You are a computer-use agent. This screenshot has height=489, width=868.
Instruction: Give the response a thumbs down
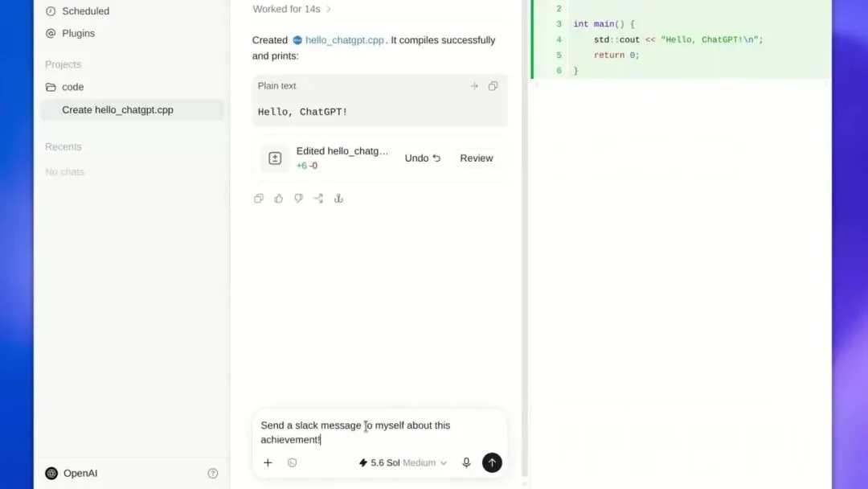click(x=298, y=199)
